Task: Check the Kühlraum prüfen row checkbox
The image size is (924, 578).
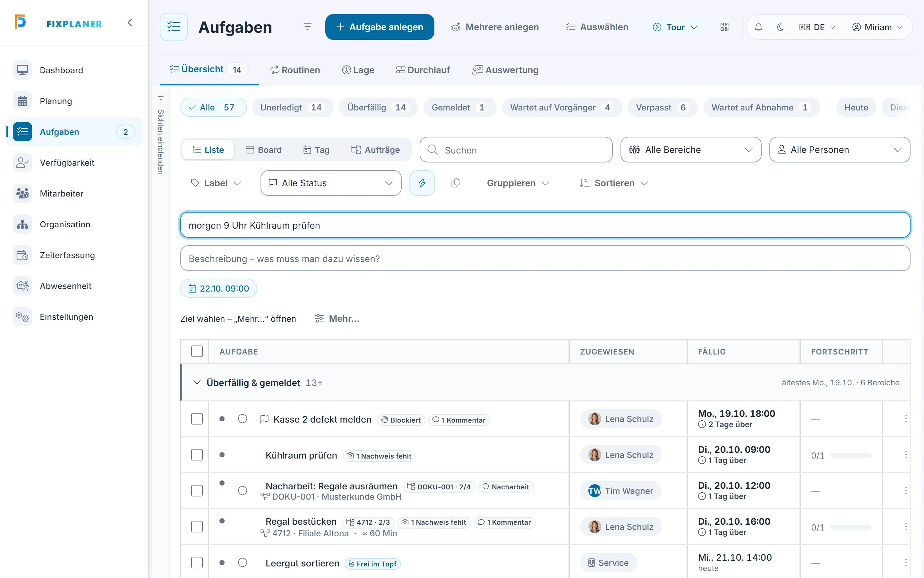Action: click(197, 455)
